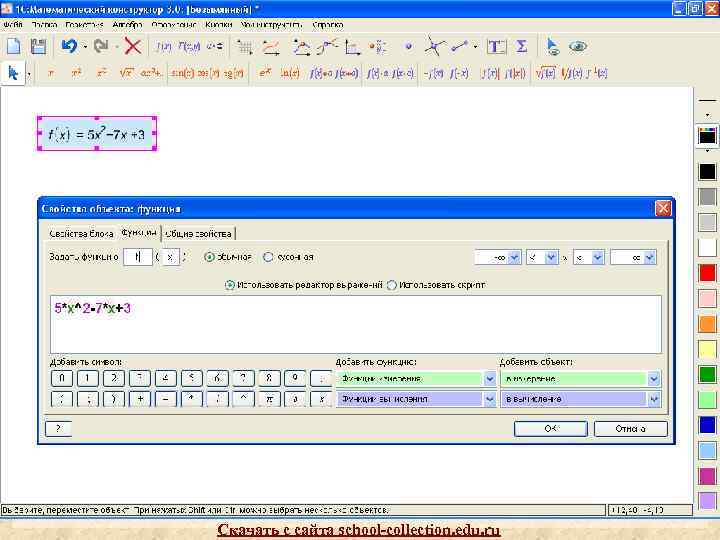720x540 pixels.
Task: Click the gray Redo arrow icon
Action: click(101, 46)
